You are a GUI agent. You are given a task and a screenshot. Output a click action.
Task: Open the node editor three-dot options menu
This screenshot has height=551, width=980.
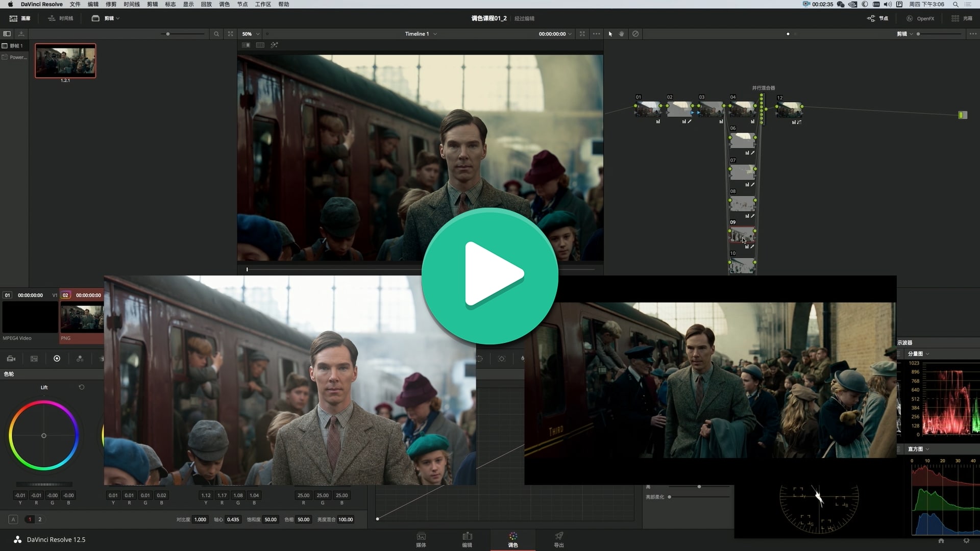tap(973, 34)
